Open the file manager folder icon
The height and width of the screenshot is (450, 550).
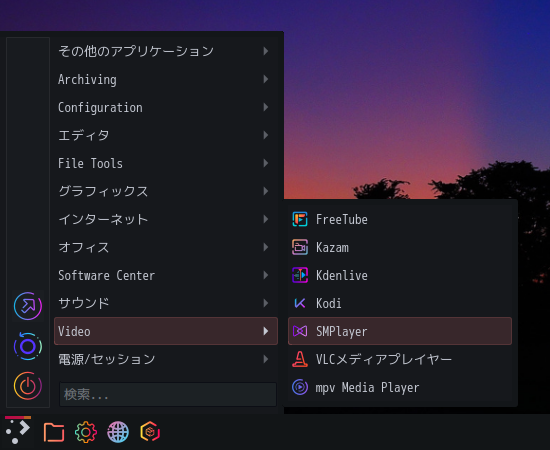(54, 432)
